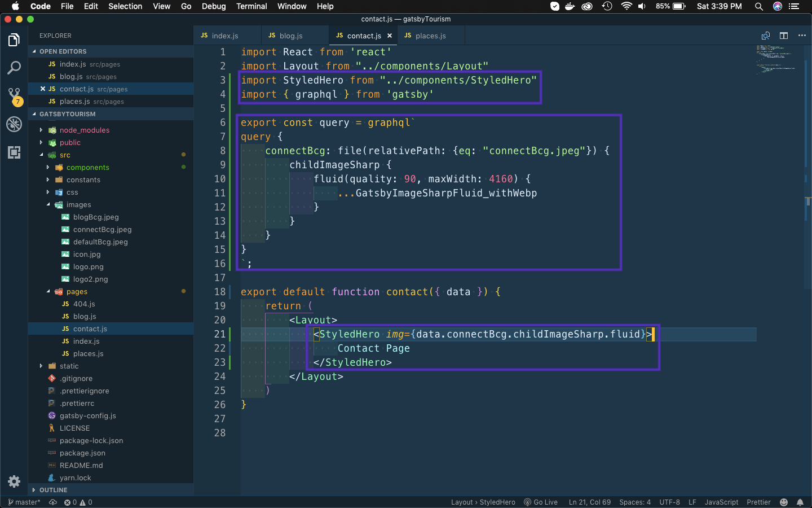
Task: Click the notifications bell in status bar
Action: coord(800,502)
